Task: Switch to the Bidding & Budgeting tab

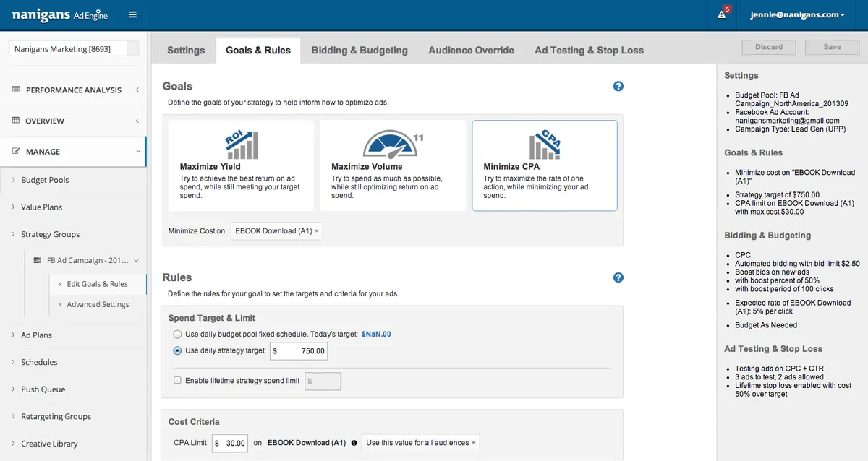Action: click(x=359, y=51)
